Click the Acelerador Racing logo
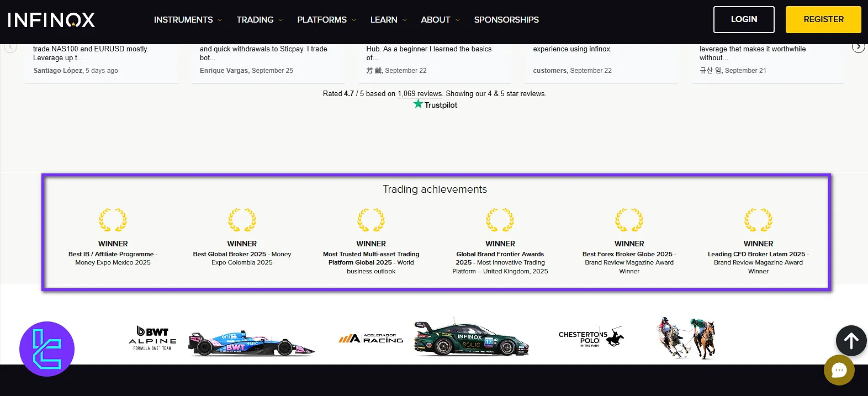The height and width of the screenshot is (396, 868). point(371,338)
